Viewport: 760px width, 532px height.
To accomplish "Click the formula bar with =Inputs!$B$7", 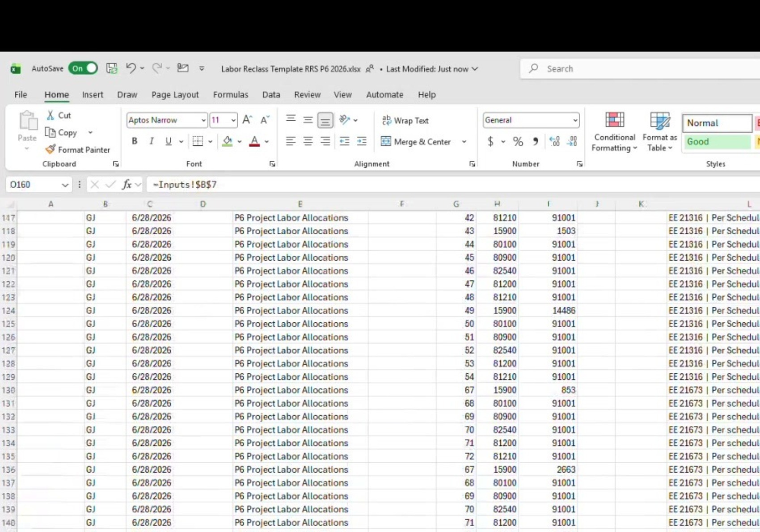I will (453, 185).
